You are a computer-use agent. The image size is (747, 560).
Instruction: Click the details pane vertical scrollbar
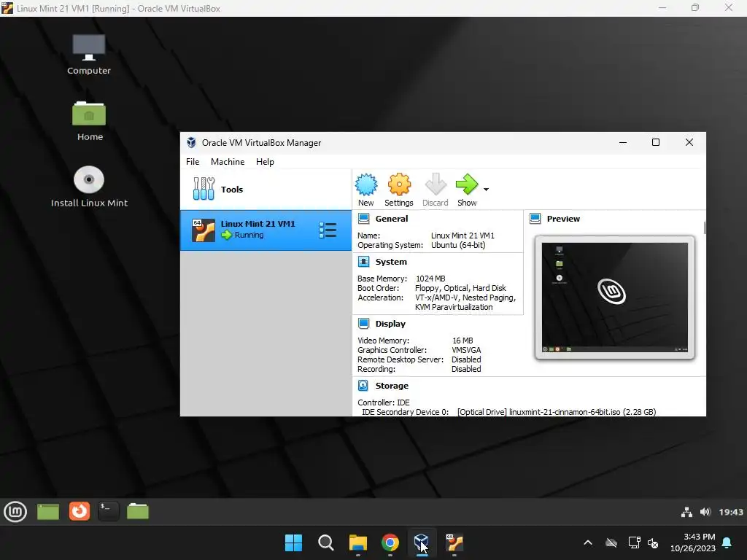click(x=705, y=227)
